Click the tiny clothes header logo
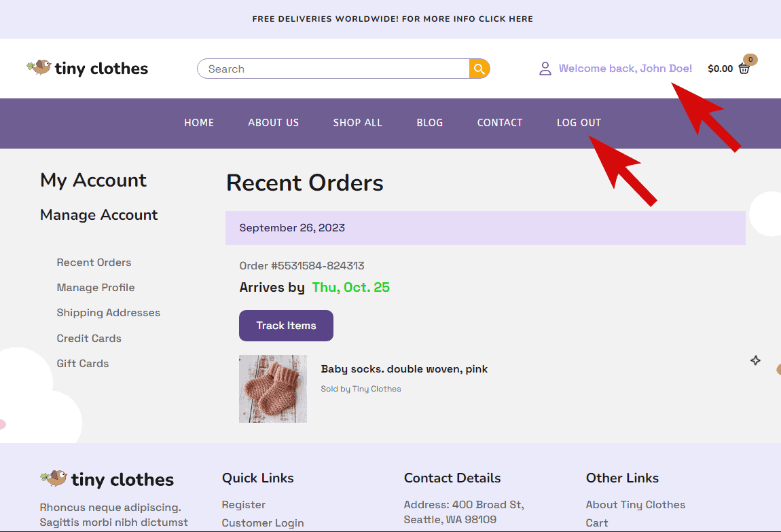Viewport: 781px width, 532px height. click(88, 68)
